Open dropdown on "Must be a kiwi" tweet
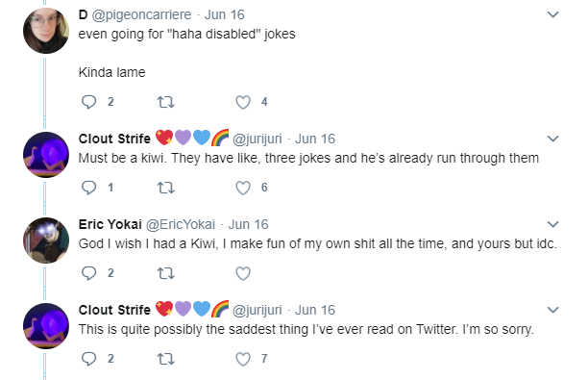Viewport: 588px width, 380px height. point(553,139)
